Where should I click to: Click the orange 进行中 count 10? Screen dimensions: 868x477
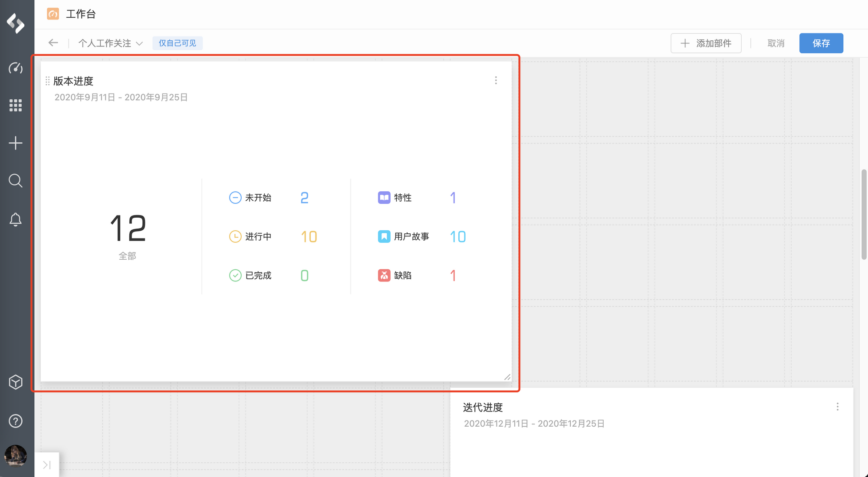pos(309,237)
